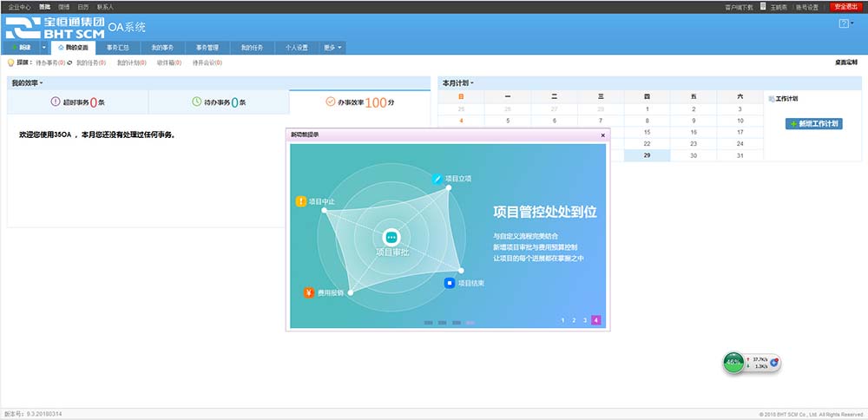Open the 个人设置 tab
868x420 pixels.
[x=297, y=48]
